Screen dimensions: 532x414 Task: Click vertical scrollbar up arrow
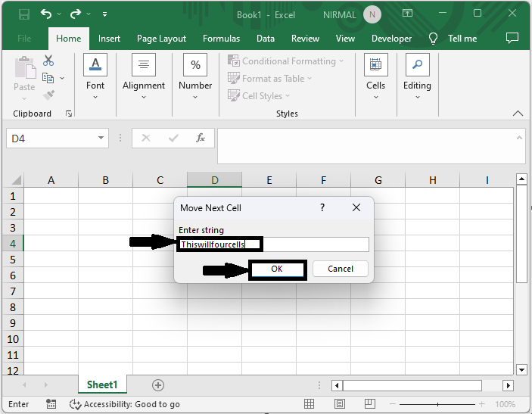(521, 179)
